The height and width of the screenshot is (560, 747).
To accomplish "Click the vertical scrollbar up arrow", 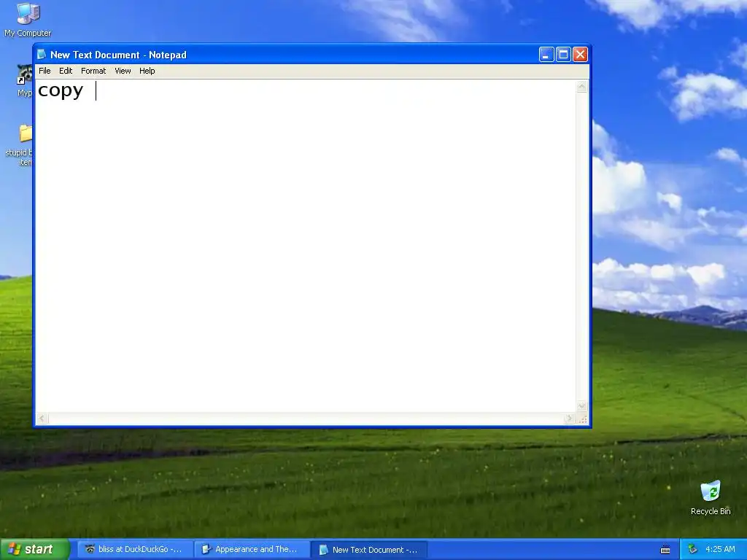I will (581, 87).
